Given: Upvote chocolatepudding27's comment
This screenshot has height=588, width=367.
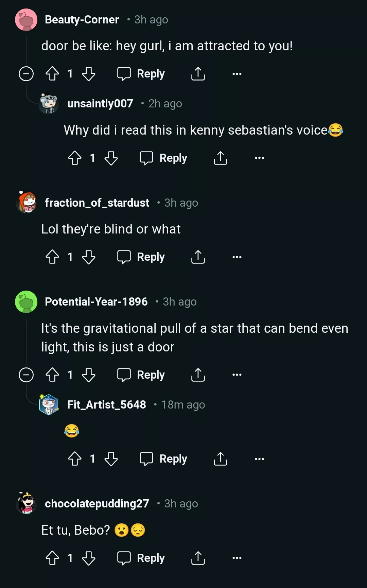Looking at the screenshot, I should (52, 558).
